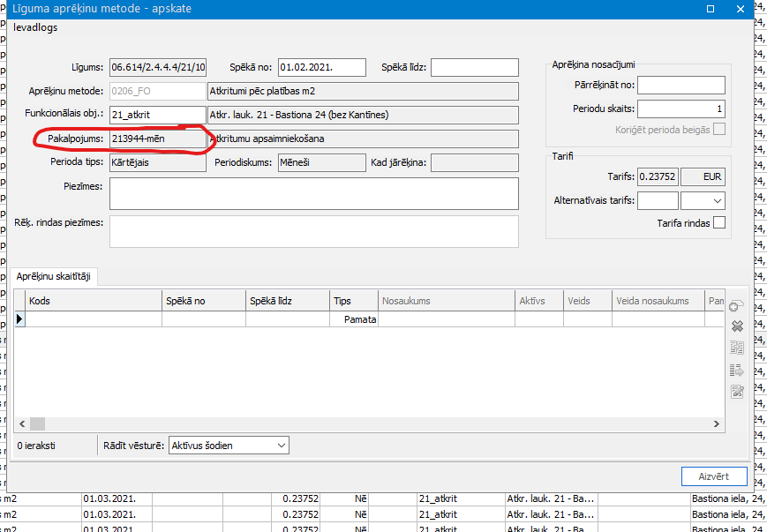Maximize the Līguma aprēķinu metode window

[x=711, y=9]
